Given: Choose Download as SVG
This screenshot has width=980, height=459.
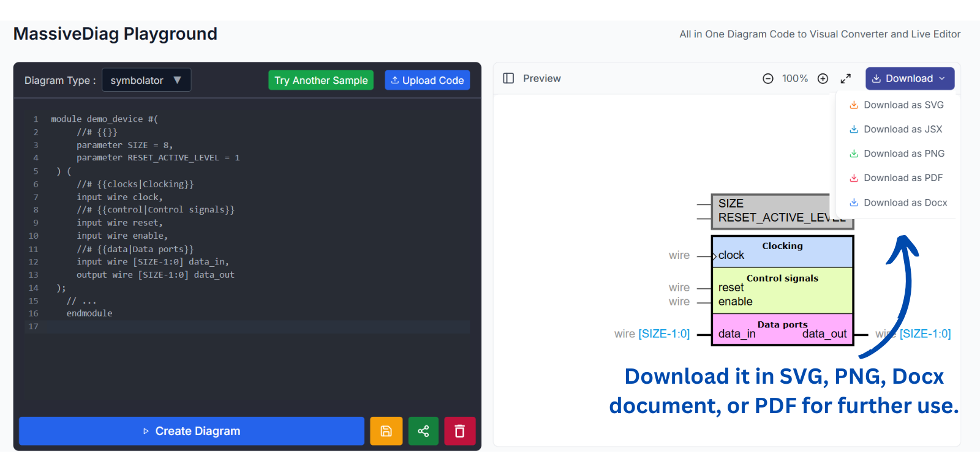Looking at the screenshot, I should [896, 105].
